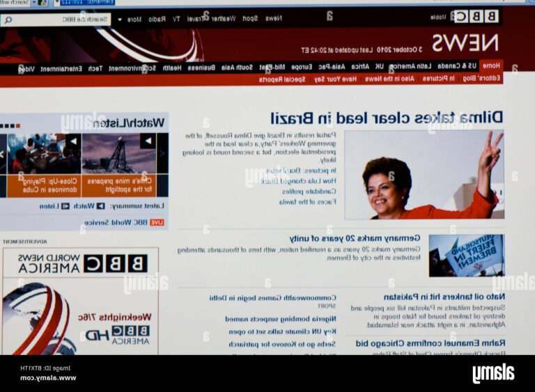Select the Mid-East section tab
The image size is (535, 392).
click(x=272, y=68)
